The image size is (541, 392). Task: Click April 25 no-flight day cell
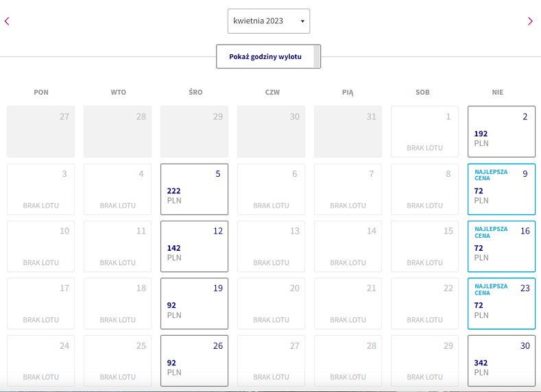pos(118,361)
